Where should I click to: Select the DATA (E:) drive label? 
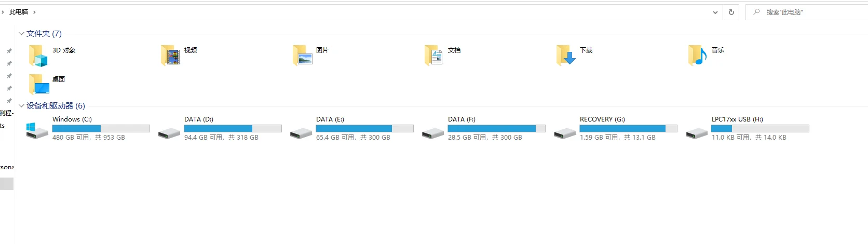(330, 119)
